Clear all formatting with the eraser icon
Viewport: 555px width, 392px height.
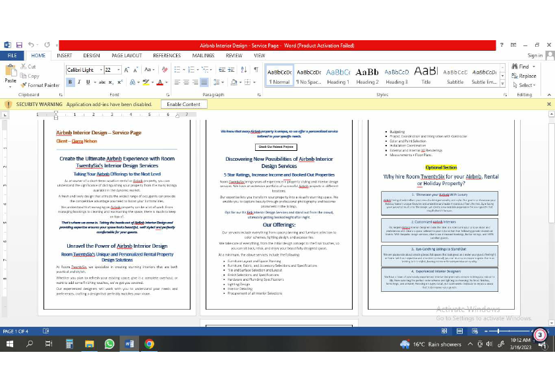point(164,69)
